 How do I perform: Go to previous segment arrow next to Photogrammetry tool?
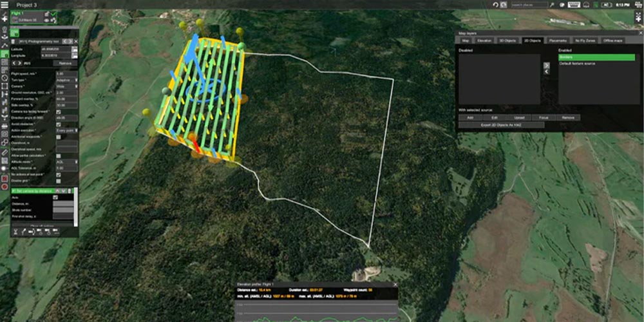(65, 41)
